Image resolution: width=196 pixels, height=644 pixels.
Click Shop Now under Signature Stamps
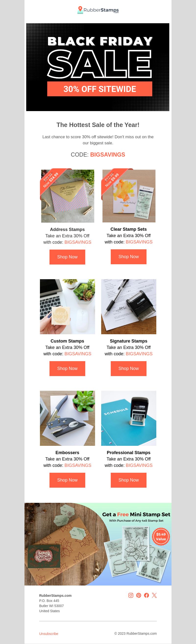pos(128,368)
